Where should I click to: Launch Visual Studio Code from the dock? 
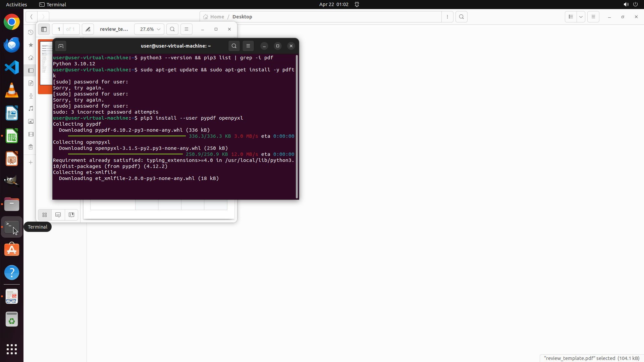[x=12, y=67]
